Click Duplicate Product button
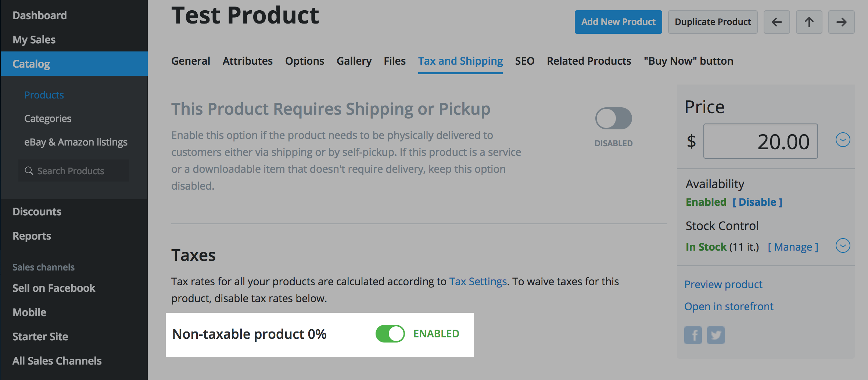The height and width of the screenshot is (380, 868). (x=713, y=22)
